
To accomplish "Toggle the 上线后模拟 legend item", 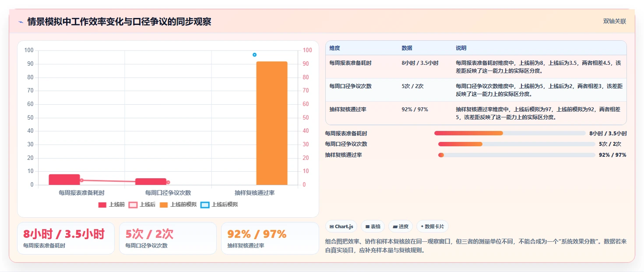I will (219, 205).
